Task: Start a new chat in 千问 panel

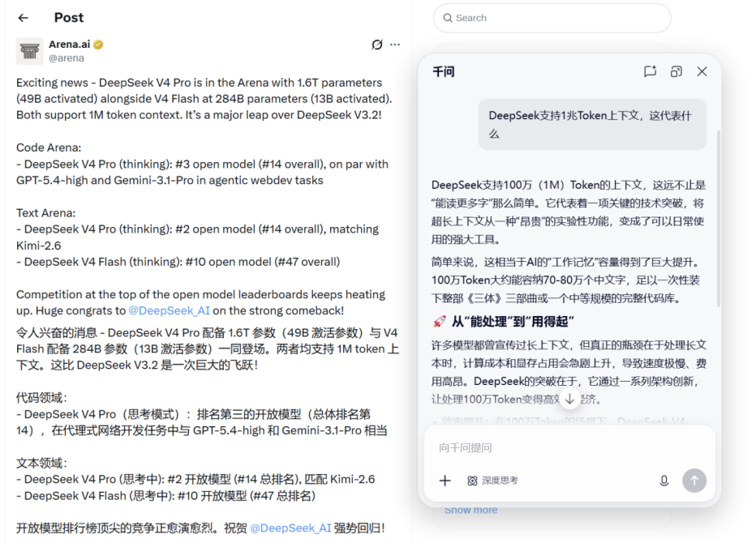Action: tap(650, 72)
